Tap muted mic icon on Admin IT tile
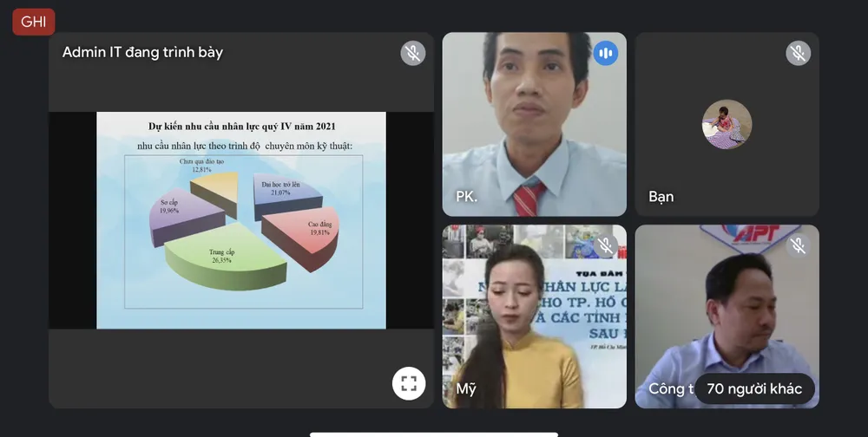 (x=413, y=53)
